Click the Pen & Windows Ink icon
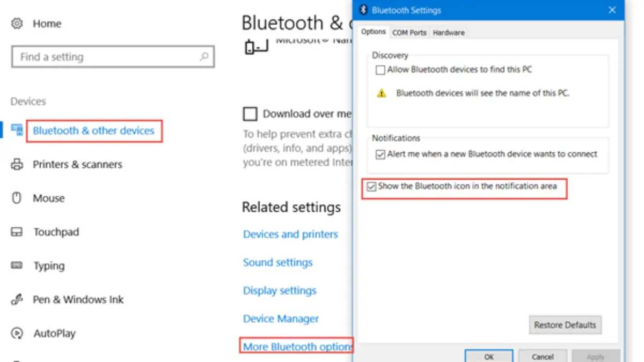Image resolution: width=644 pixels, height=362 pixels. [17, 299]
